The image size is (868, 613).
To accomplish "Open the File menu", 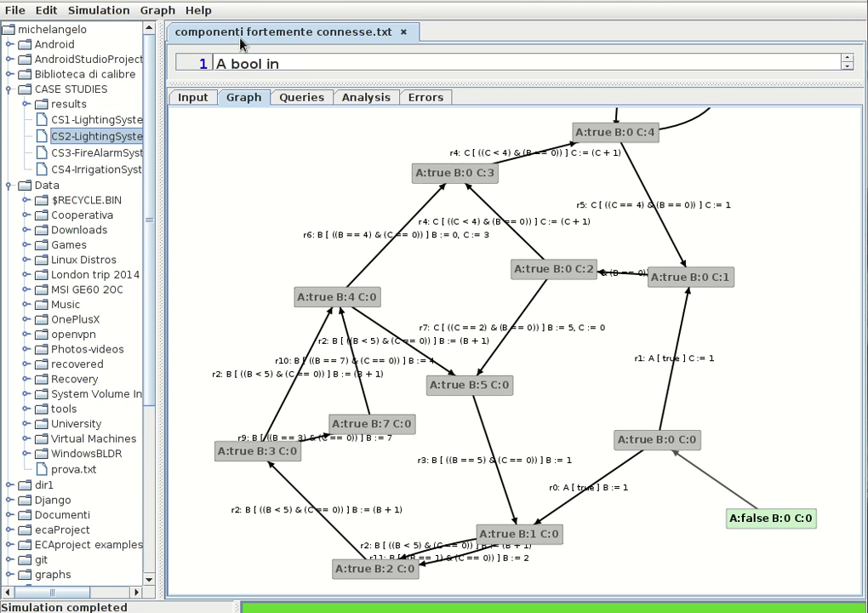I will (x=15, y=10).
